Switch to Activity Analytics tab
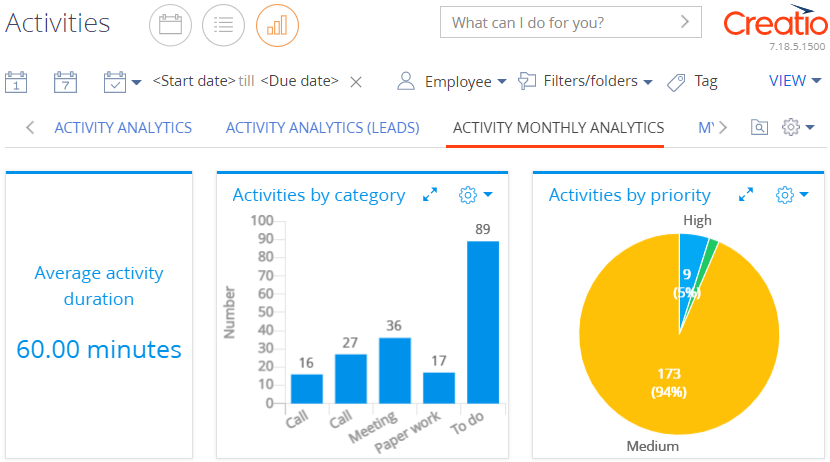The height and width of the screenshot is (462, 830). point(123,128)
